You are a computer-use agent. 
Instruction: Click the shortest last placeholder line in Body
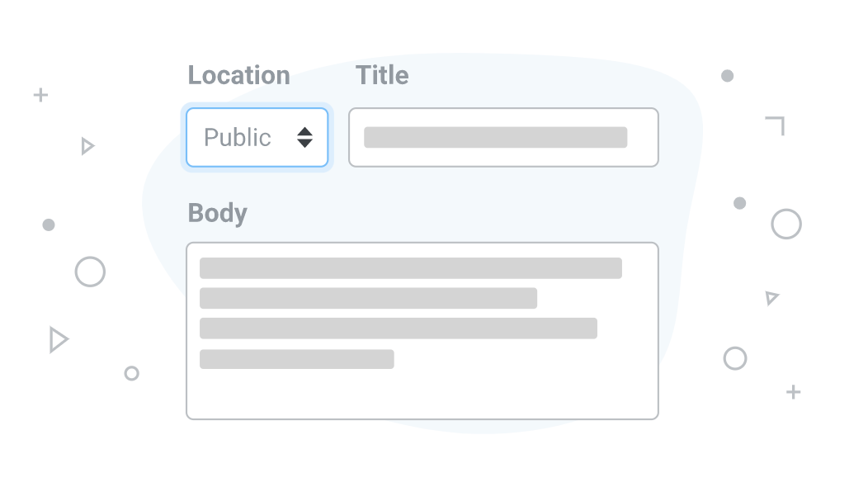tap(297, 359)
